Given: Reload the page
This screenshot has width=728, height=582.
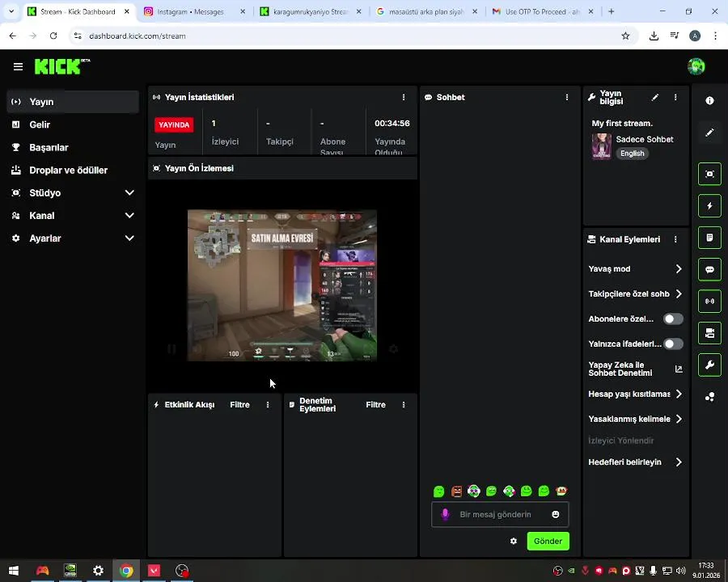Looking at the screenshot, I should (53, 36).
